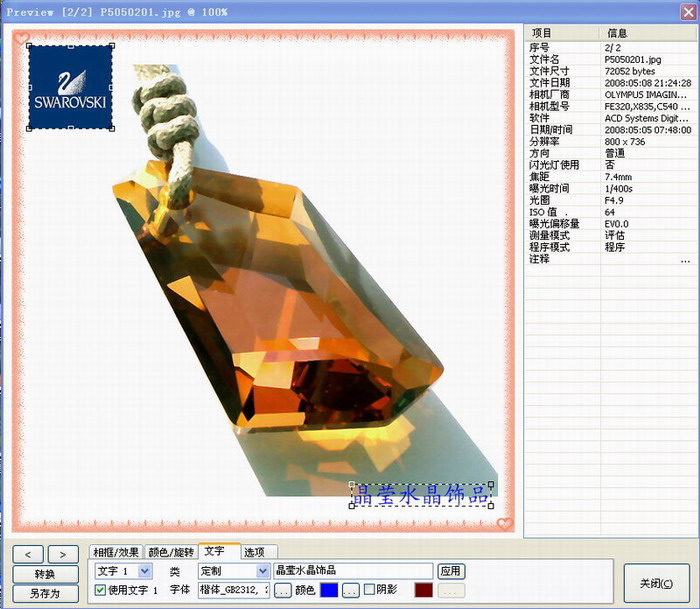Image resolution: width=700 pixels, height=609 pixels.
Task: Select the Swarovski logo watermark in preview
Action: pyautogui.click(x=71, y=87)
